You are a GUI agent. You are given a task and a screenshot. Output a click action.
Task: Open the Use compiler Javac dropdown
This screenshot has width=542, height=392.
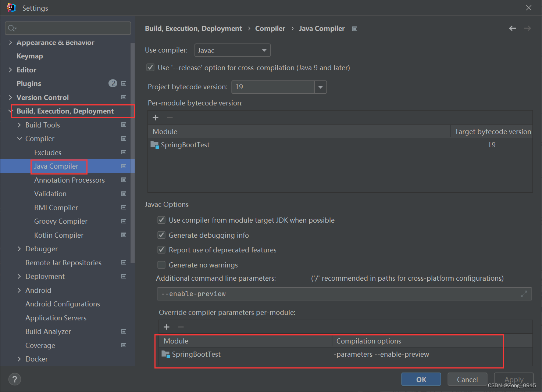coord(232,50)
